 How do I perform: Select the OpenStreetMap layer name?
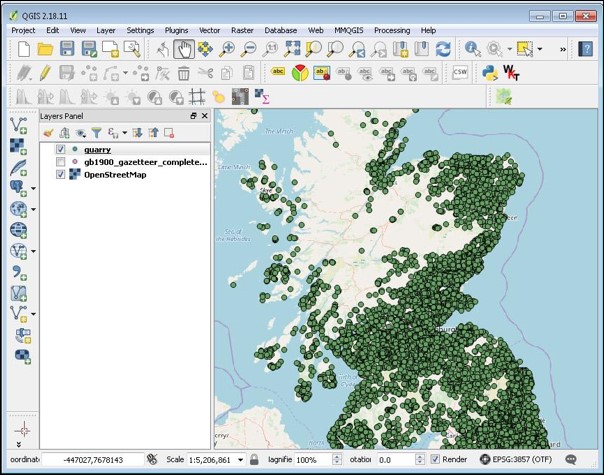pyautogui.click(x=115, y=175)
